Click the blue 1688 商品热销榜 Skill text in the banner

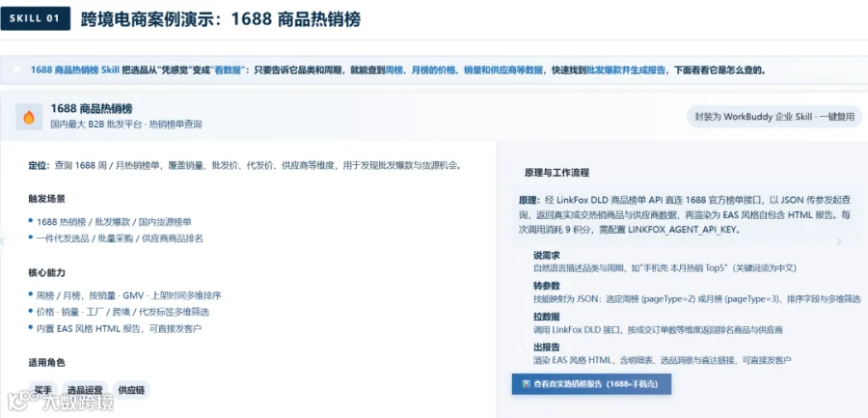pos(74,70)
